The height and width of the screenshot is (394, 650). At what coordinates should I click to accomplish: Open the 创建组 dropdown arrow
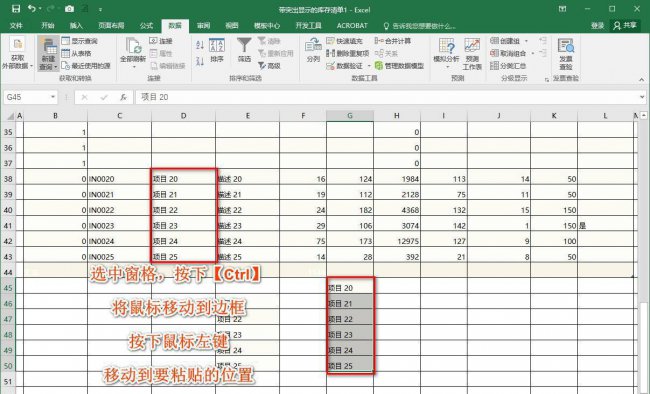[x=526, y=41]
